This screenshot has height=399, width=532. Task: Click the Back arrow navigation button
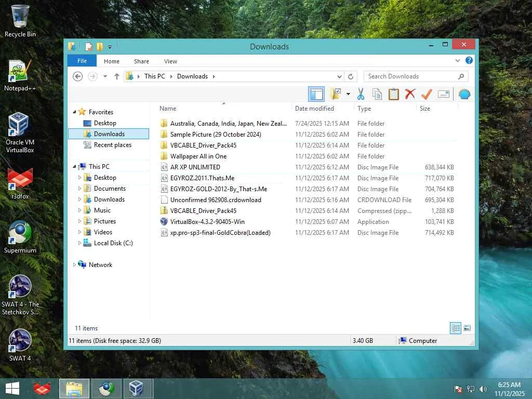[78, 76]
